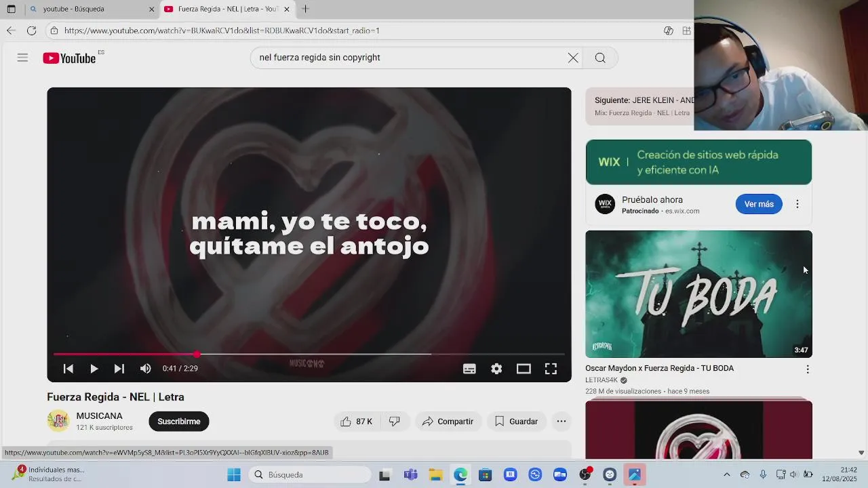Play the TU BODA video thumbnail
868x488 pixels.
tap(698, 294)
